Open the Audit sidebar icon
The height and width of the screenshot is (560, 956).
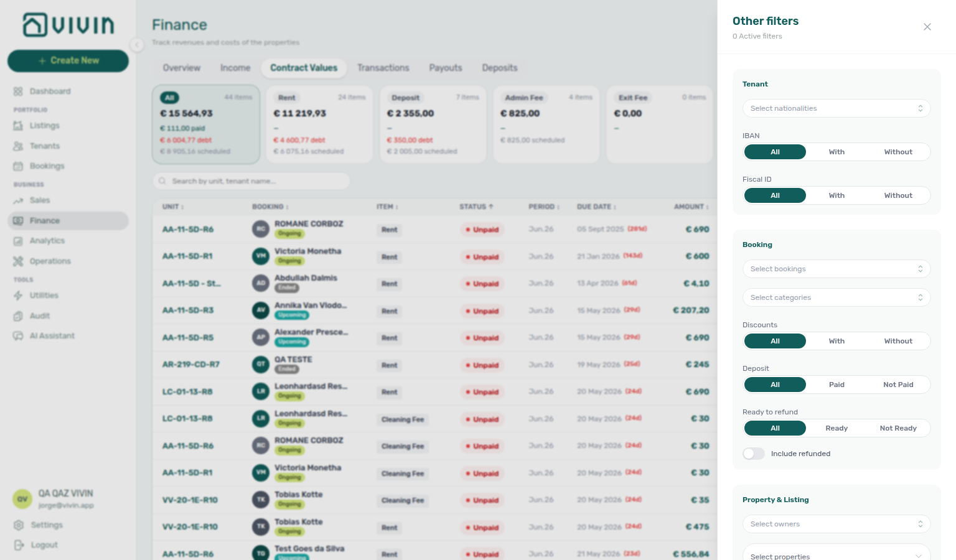pyautogui.click(x=18, y=316)
